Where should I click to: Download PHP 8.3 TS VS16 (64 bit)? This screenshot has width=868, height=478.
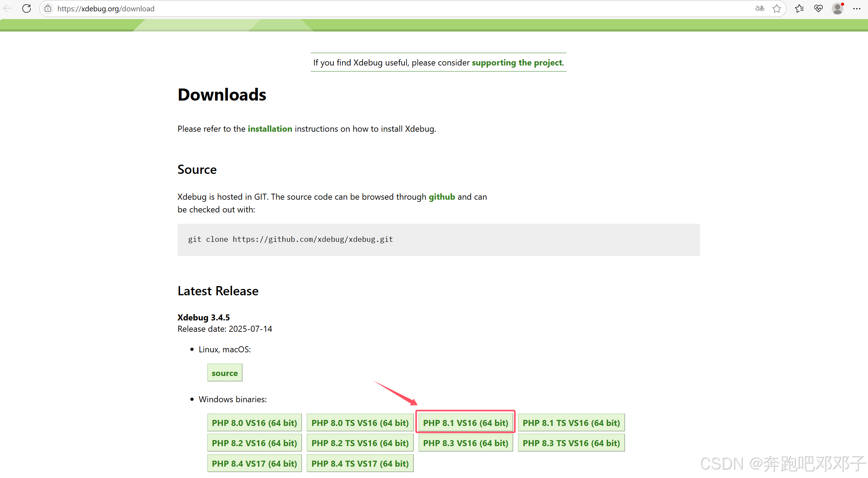point(571,443)
